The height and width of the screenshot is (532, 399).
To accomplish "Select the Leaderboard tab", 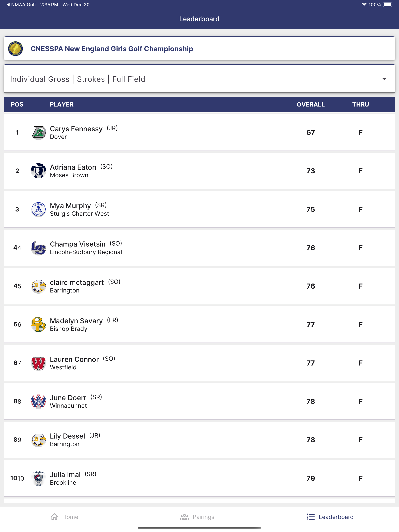I will click(330, 517).
